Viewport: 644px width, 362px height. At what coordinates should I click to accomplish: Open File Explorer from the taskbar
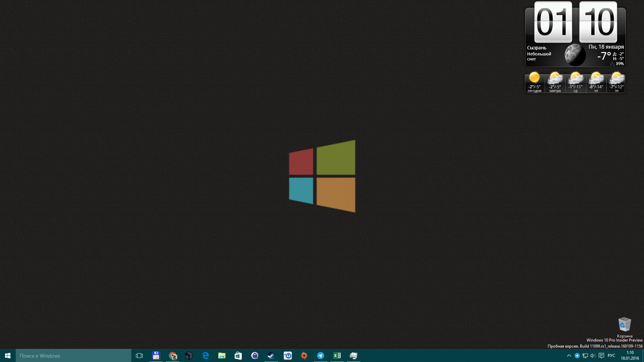click(222, 356)
